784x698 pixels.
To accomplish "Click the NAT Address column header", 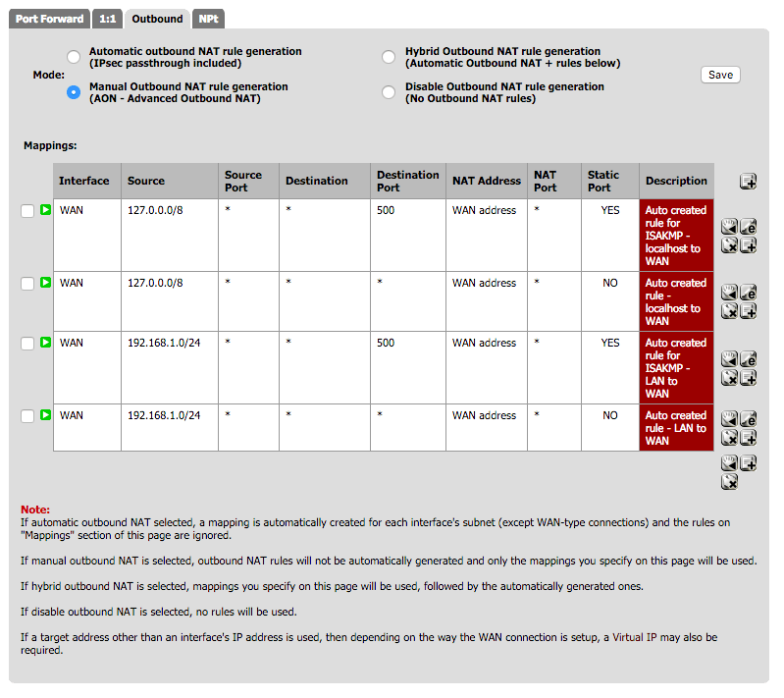I will pos(487,182).
